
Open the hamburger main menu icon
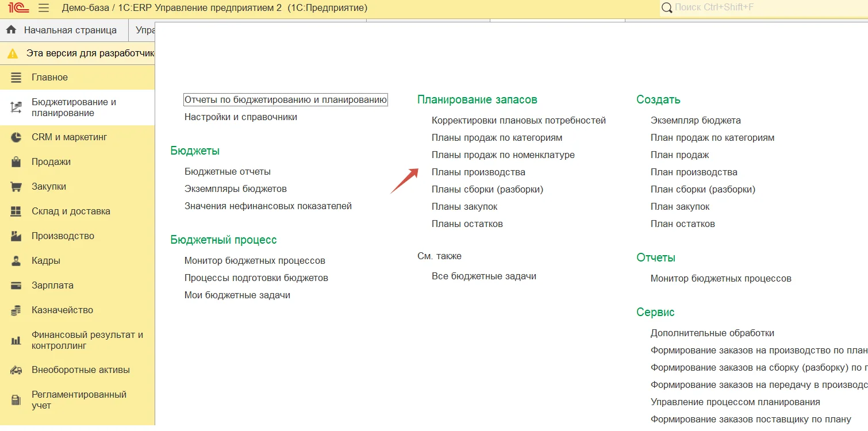coord(44,8)
